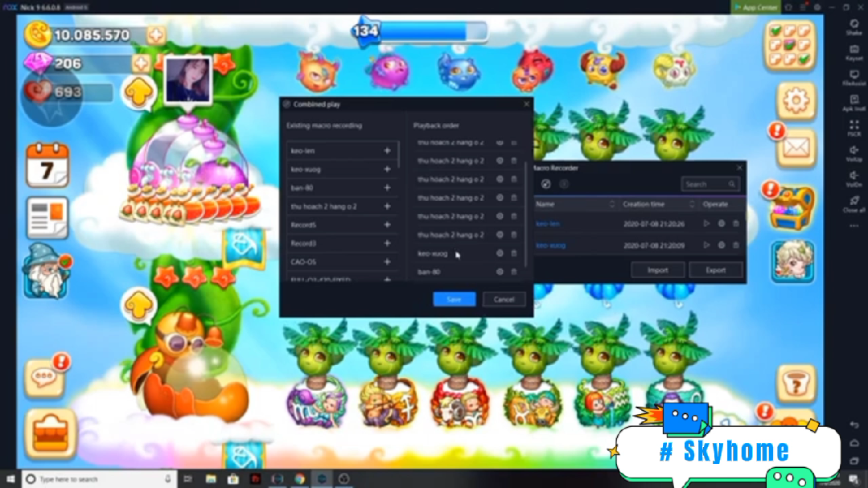The width and height of the screenshot is (868, 488).
Task: Delete ban-80 from playback order
Action: [x=514, y=272]
